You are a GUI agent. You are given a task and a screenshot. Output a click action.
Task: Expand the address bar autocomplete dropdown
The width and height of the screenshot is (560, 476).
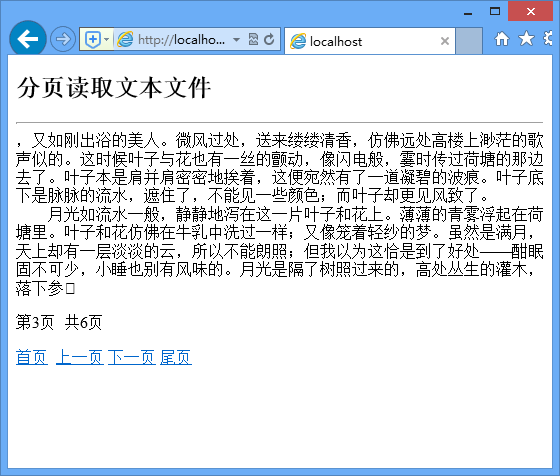236,39
